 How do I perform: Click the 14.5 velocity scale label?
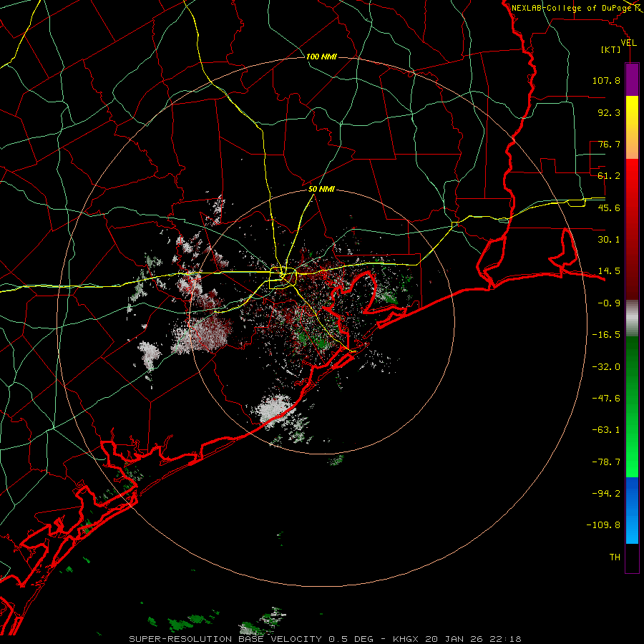pos(609,271)
